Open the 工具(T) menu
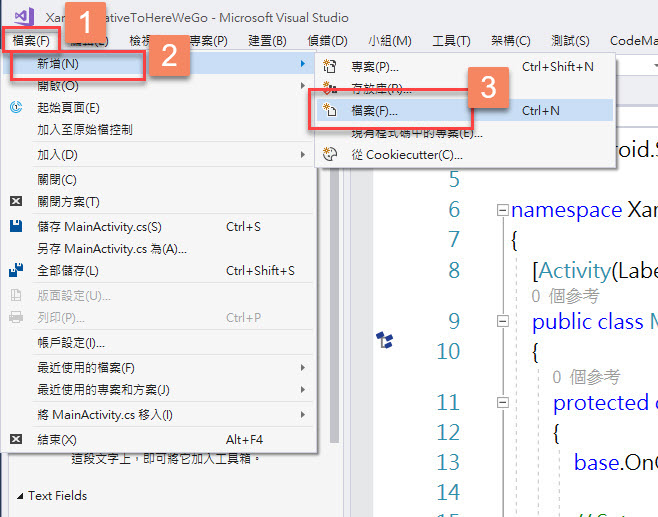Image resolution: width=658 pixels, height=517 pixels. pos(451,41)
